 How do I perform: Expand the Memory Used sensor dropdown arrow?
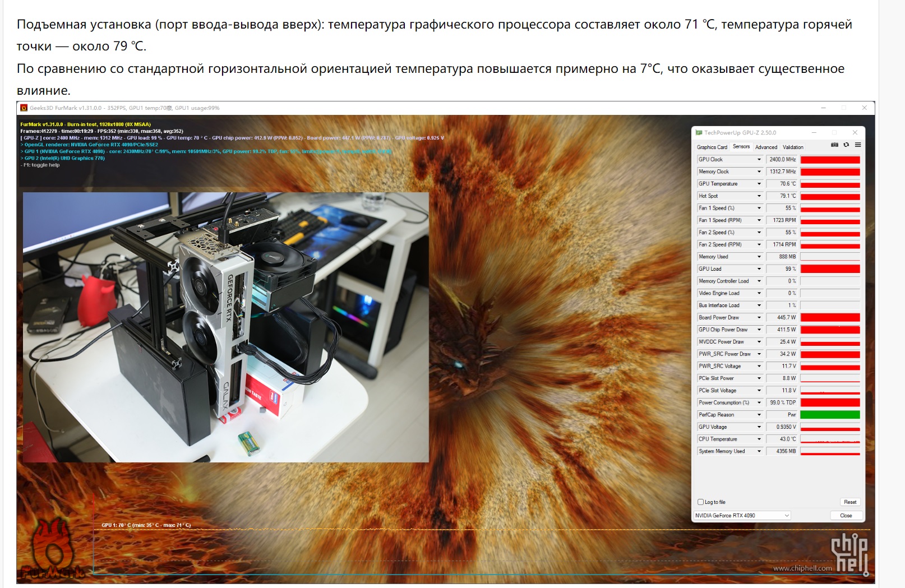coord(759,257)
